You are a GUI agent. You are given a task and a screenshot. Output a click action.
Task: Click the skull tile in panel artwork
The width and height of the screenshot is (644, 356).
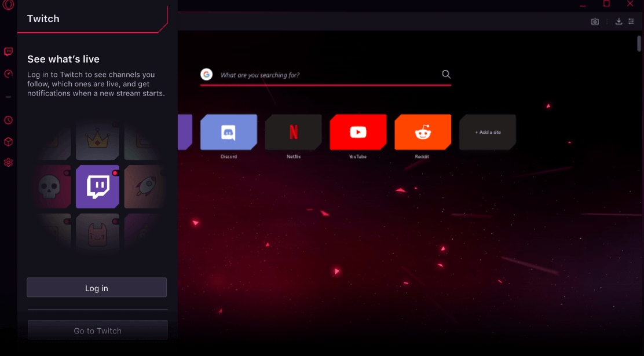point(50,187)
